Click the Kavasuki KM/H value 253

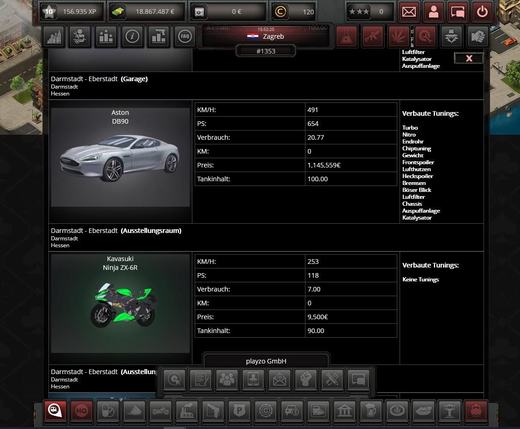pyautogui.click(x=313, y=262)
